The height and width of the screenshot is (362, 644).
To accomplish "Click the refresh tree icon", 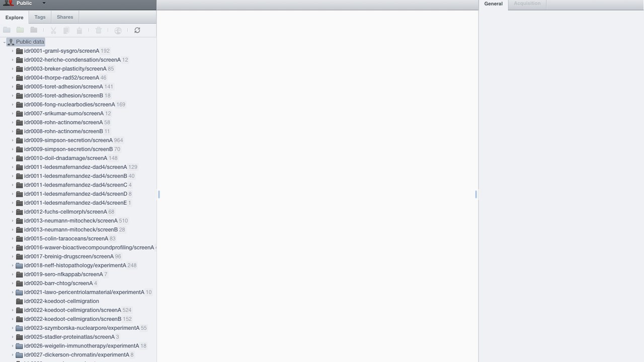I will tap(137, 30).
